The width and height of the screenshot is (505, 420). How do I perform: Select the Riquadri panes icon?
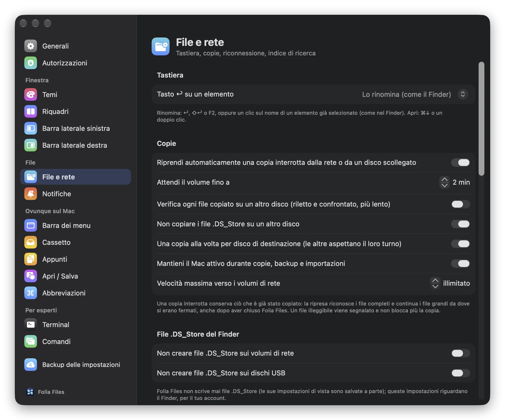31,112
